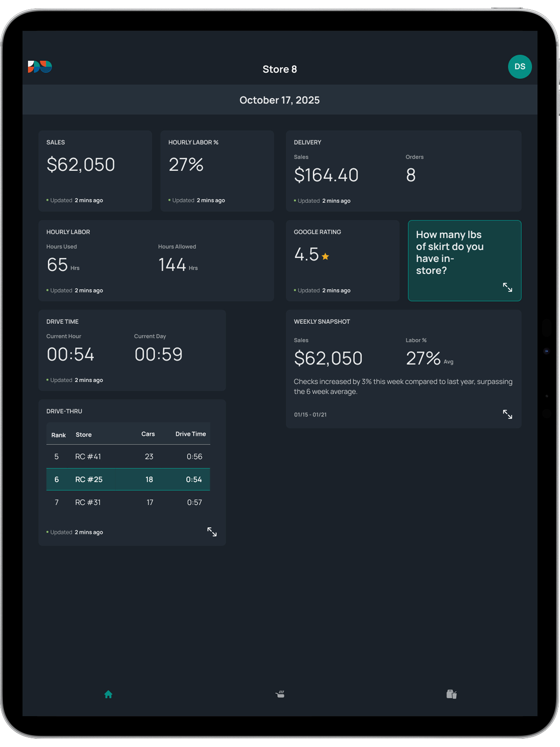Select the RC #31 drive-thru row
This screenshot has height=747, width=560.
coord(128,502)
